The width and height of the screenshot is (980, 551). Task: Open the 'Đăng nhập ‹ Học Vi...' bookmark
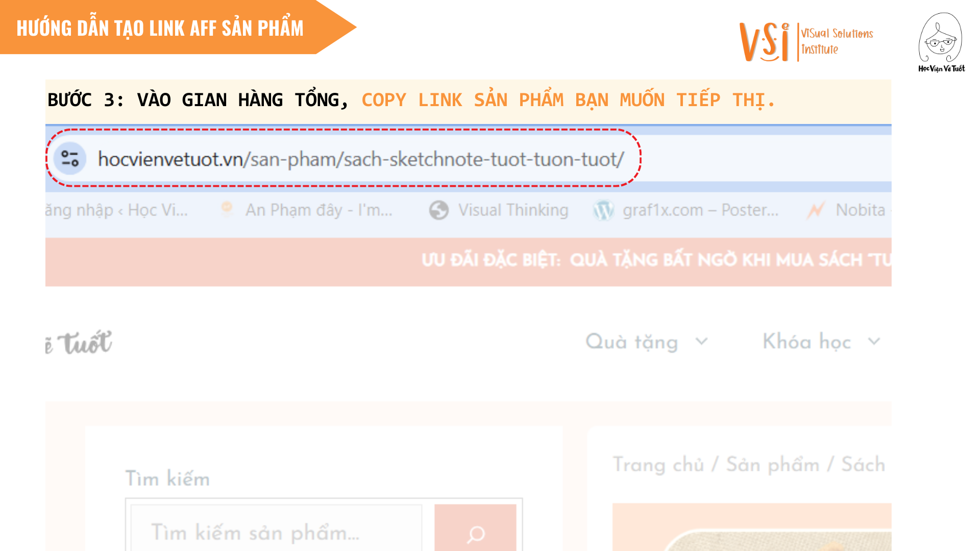(x=117, y=210)
